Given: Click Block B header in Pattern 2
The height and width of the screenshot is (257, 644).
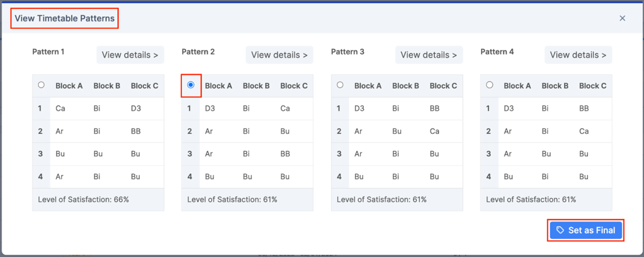Looking at the screenshot, I should click(256, 86).
